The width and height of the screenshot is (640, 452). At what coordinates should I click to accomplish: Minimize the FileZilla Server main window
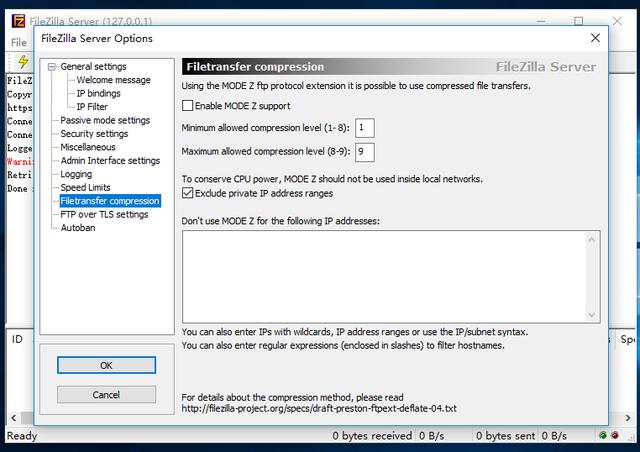[x=541, y=21]
